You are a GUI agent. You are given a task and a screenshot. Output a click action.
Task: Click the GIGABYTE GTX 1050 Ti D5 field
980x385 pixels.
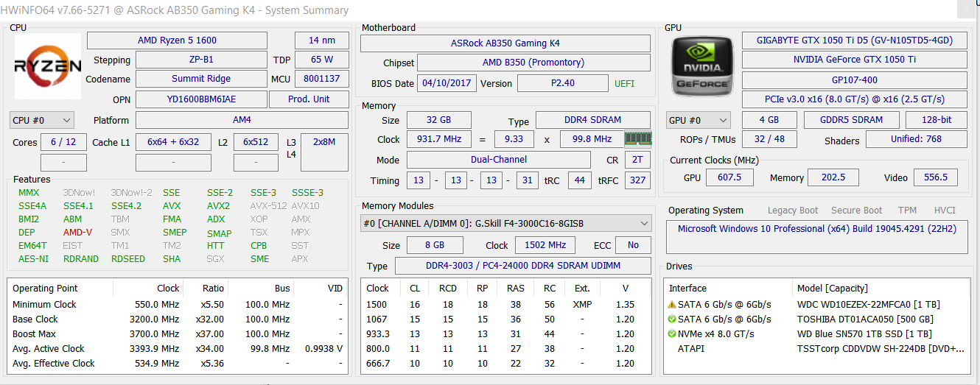coord(854,40)
